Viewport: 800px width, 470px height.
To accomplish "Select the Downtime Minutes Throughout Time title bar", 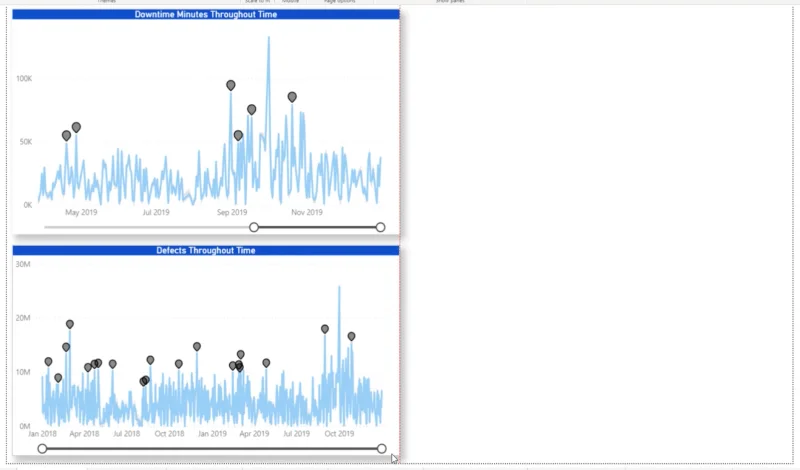I will coord(206,14).
